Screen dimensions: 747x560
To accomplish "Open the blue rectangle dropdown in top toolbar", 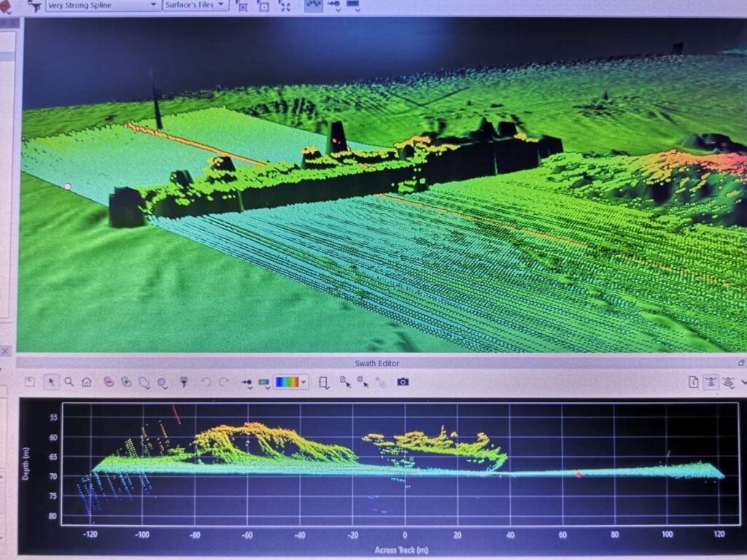I will 353,5.
